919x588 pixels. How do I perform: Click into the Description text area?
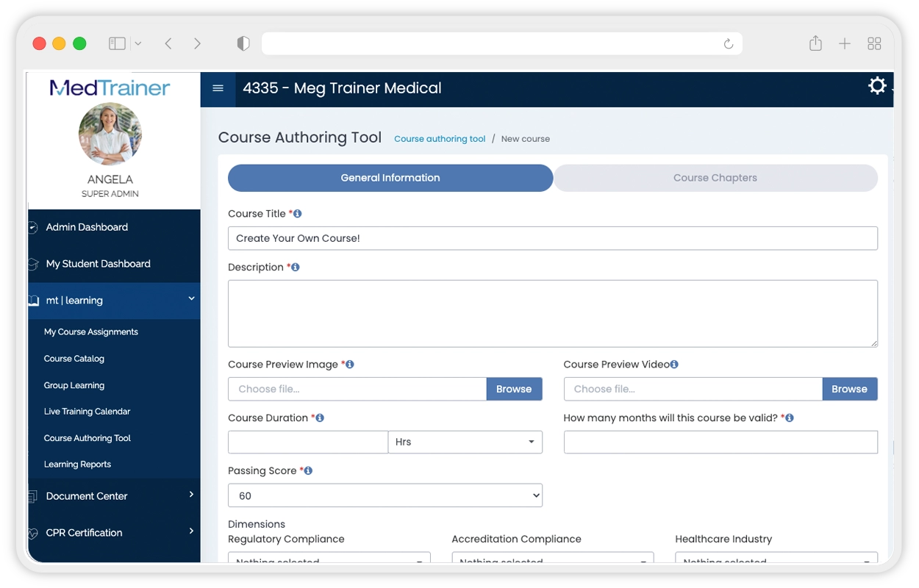click(552, 313)
